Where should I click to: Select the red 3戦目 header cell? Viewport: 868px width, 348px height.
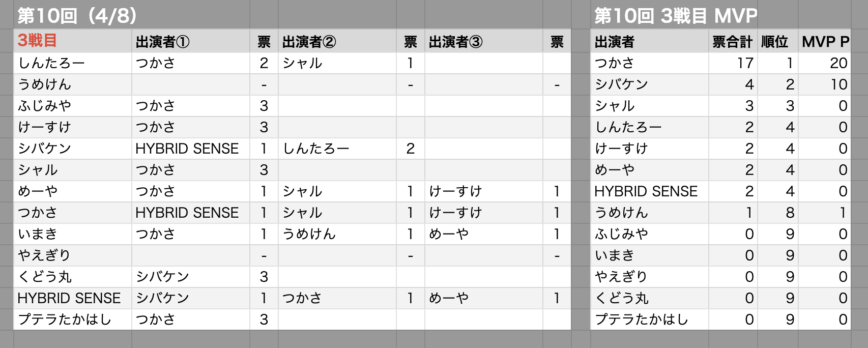click(73, 41)
